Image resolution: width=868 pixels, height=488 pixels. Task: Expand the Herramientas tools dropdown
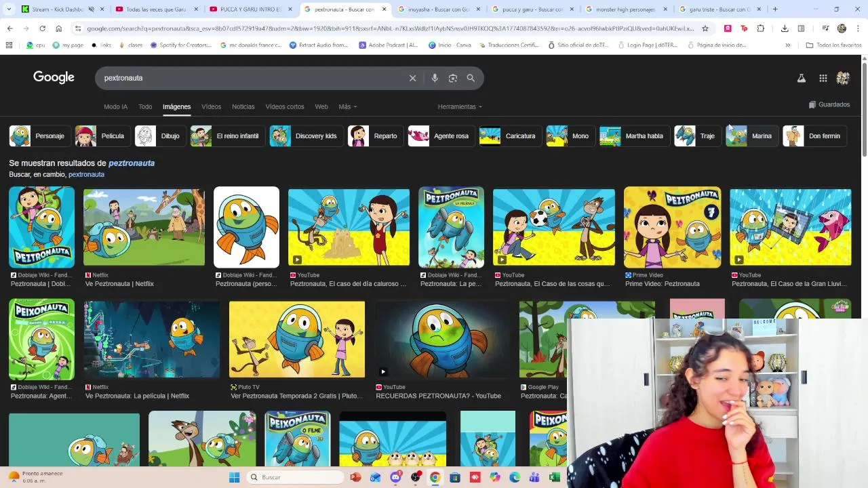pyautogui.click(x=460, y=106)
